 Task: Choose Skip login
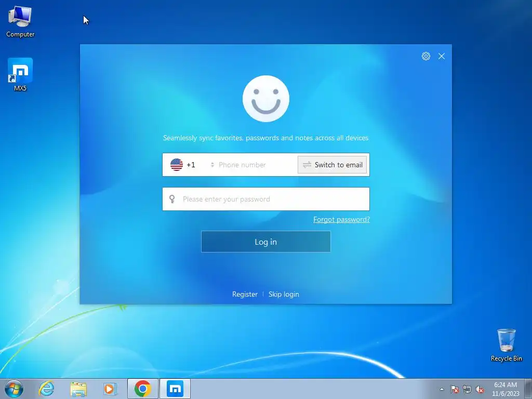point(284,294)
